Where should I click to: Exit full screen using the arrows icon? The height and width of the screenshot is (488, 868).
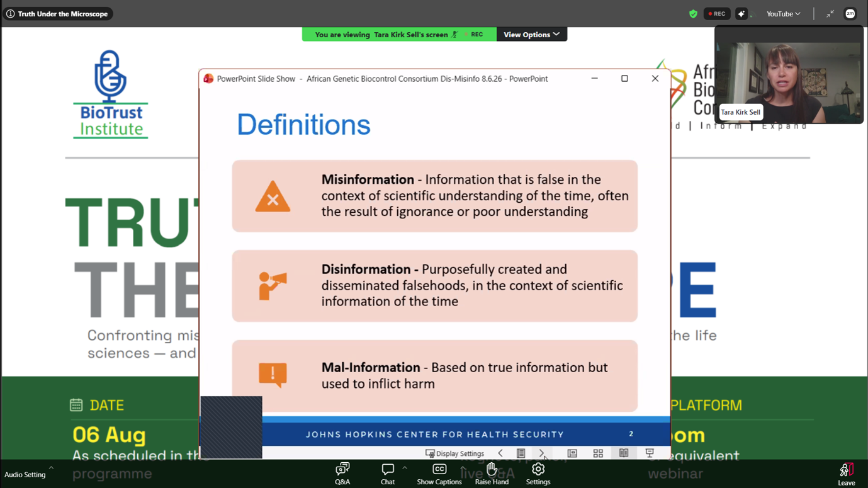(x=830, y=14)
